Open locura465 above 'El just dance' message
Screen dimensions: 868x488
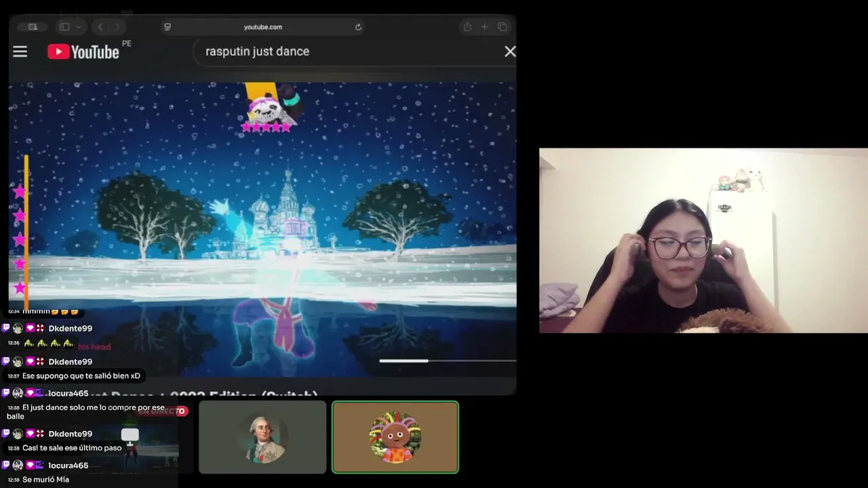(68, 394)
